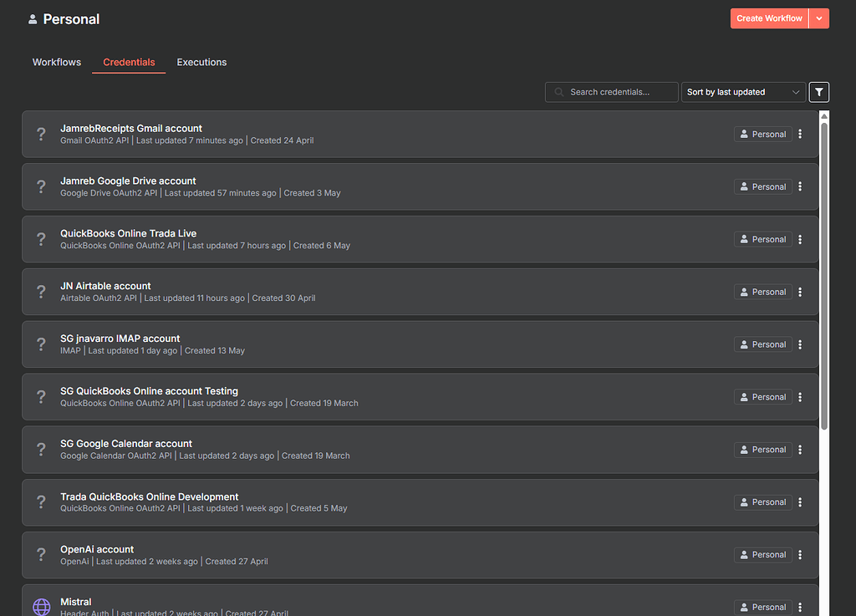Open the three-dot menu for OpenAi account

799,554
